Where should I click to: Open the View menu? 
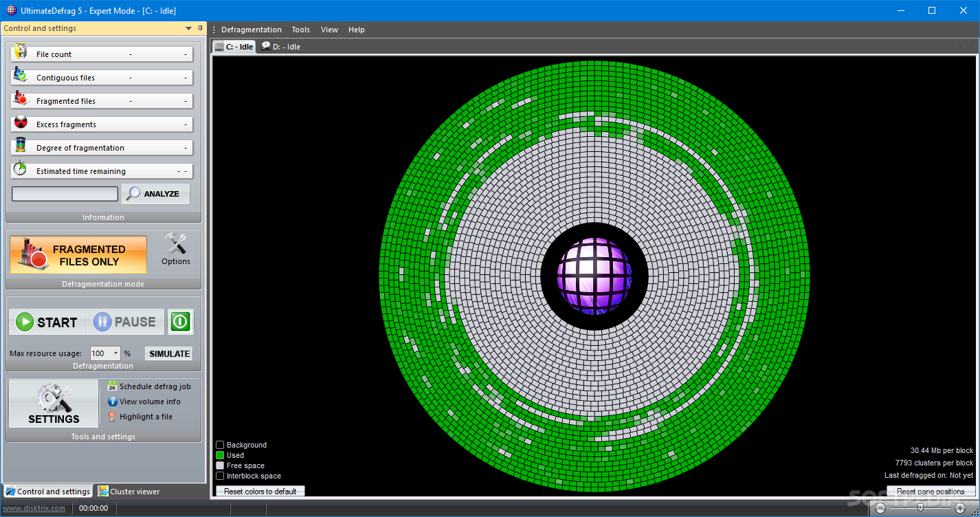coord(329,30)
